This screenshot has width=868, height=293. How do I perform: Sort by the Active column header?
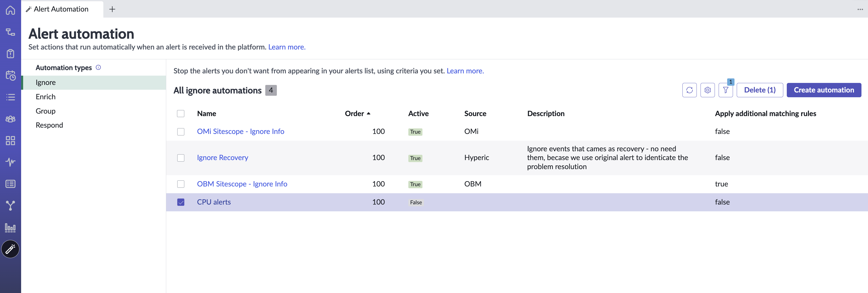[x=418, y=114]
